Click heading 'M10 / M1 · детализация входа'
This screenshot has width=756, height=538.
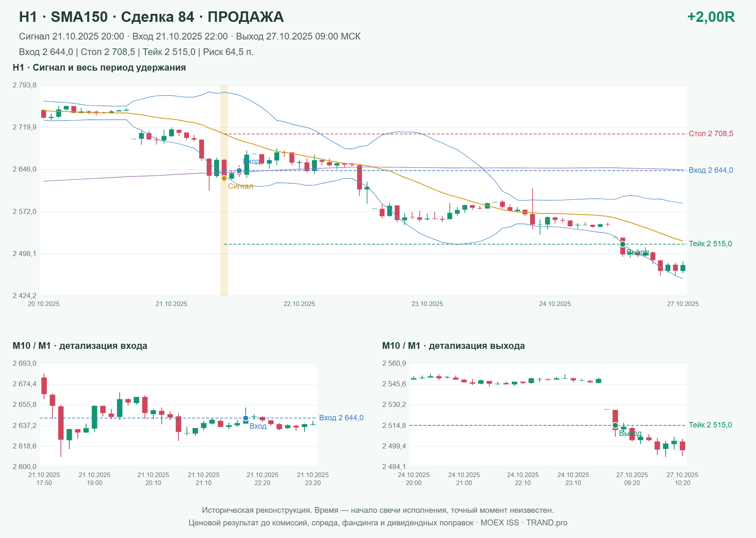coord(80,346)
